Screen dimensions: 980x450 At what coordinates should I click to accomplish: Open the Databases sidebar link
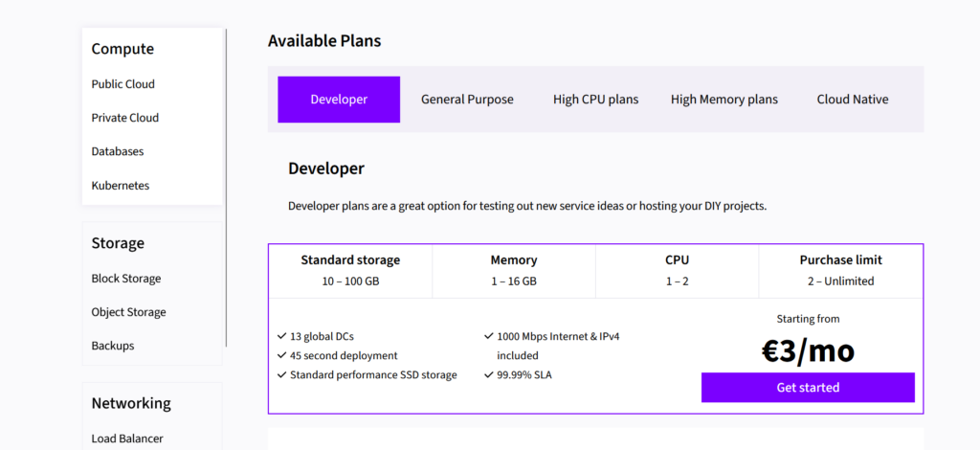click(117, 151)
